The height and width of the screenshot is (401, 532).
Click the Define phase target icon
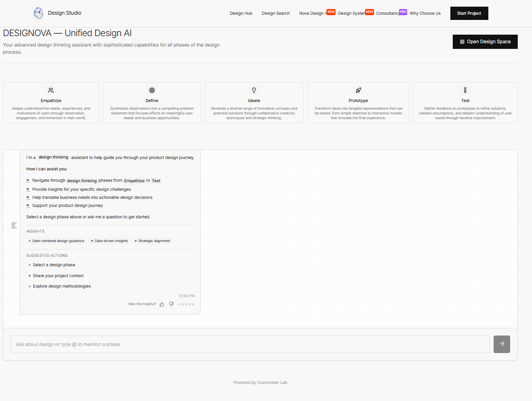(152, 90)
